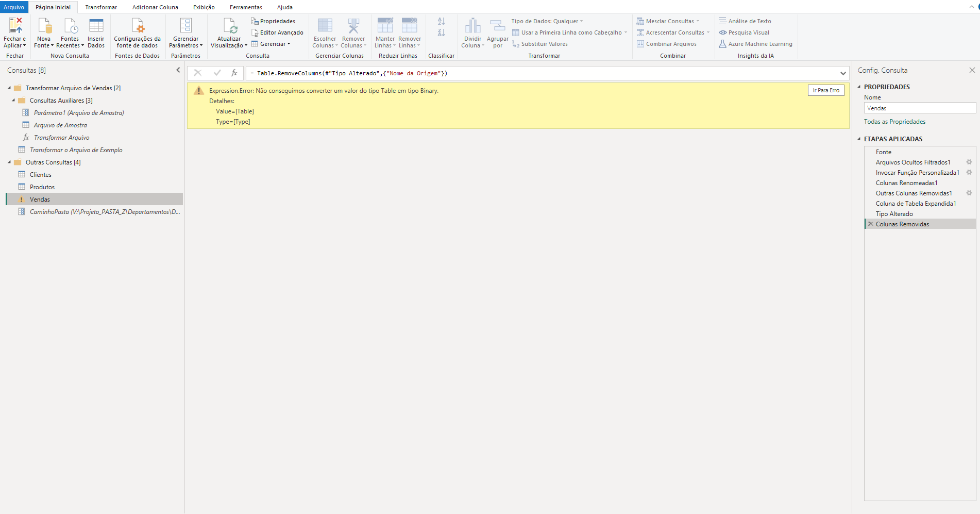Viewport: 980px width, 514px height.
Task: Click the Fontes Recentes icon
Action: pos(70,25)
